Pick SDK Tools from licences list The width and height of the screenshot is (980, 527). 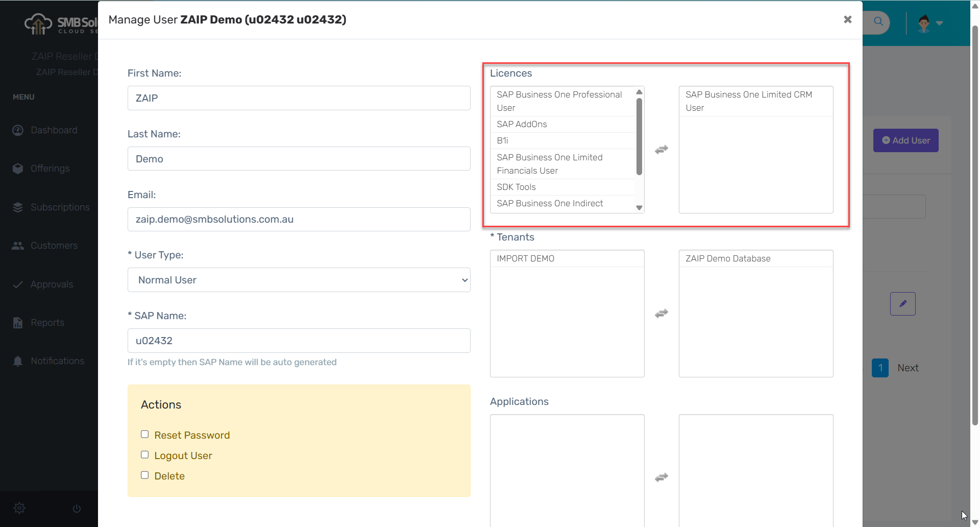pyautogui.click(x=562, y=187)
